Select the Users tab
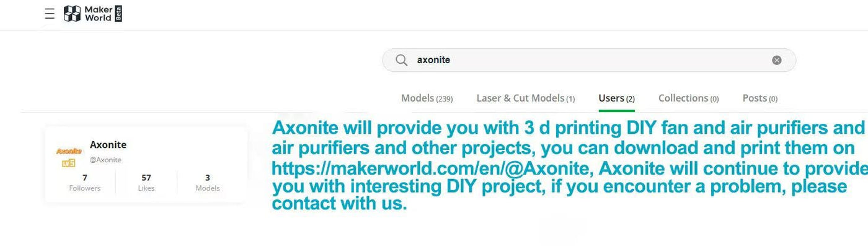 click(x=616, y=98)
